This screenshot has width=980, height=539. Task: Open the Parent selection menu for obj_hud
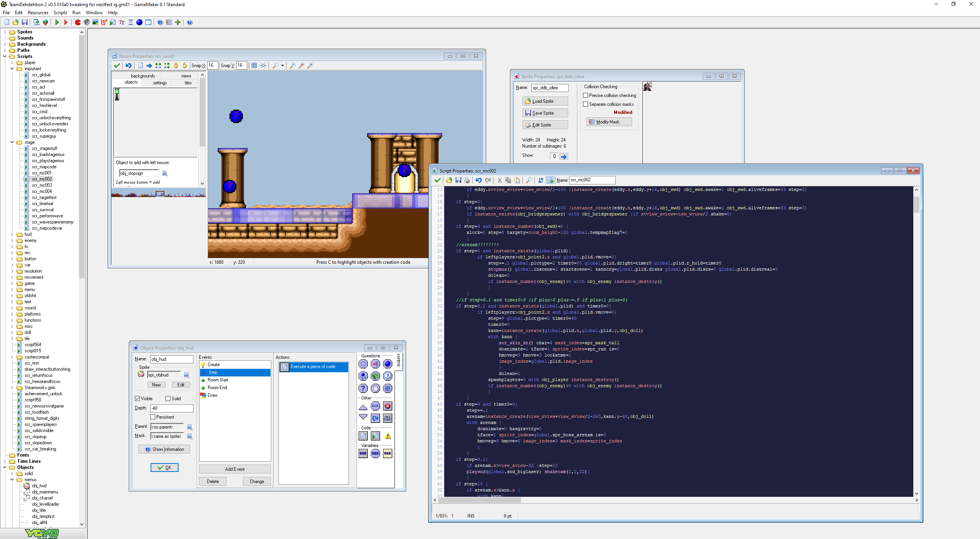click(x=189, y=427)
